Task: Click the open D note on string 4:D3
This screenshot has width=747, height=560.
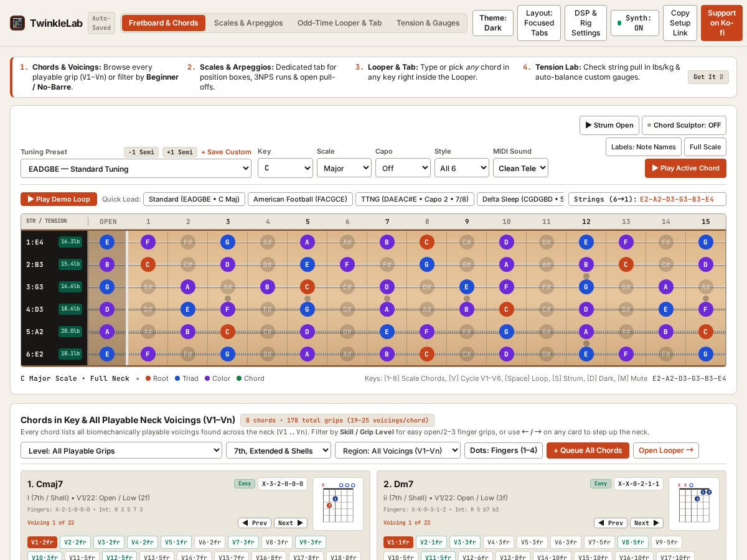Action: pos(107,309)
